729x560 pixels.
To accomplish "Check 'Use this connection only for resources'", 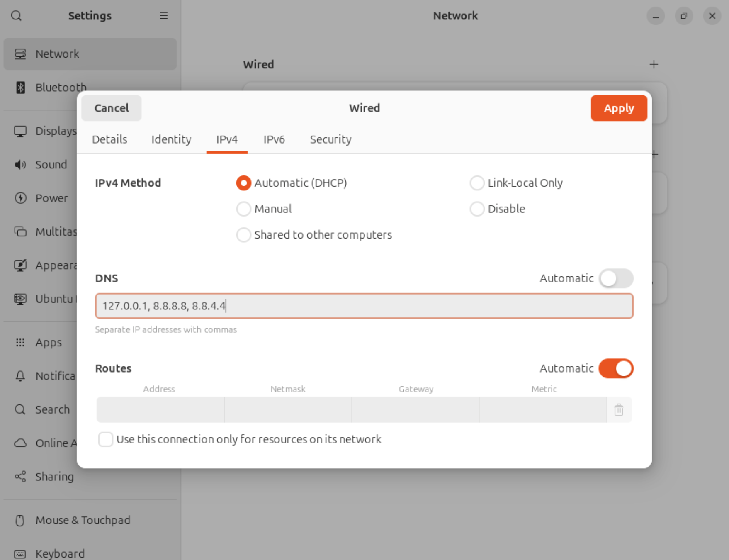I will (x=106, y=439).
